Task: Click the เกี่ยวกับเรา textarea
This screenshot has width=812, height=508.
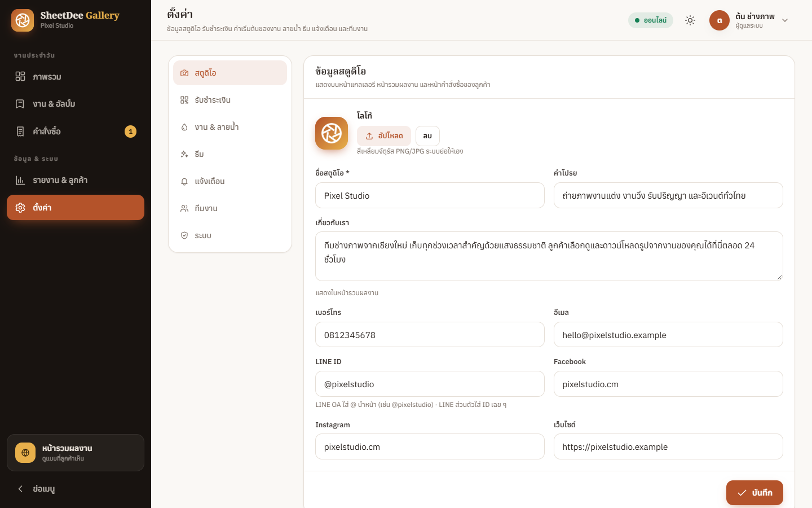Action: pos(549,256)
